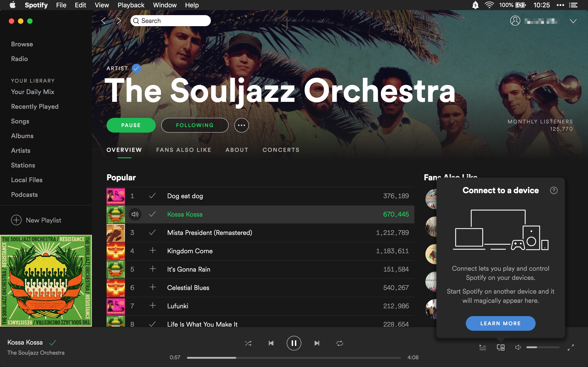Remove Dog eat dog from library
This screenshot has width=588, height=367.
(152, 196)
